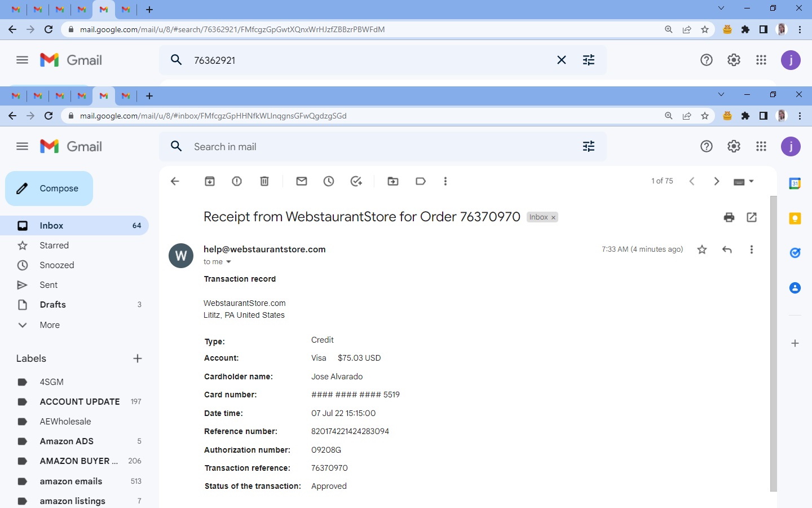Clear the 76362921 search in back window

pos(562,60)
